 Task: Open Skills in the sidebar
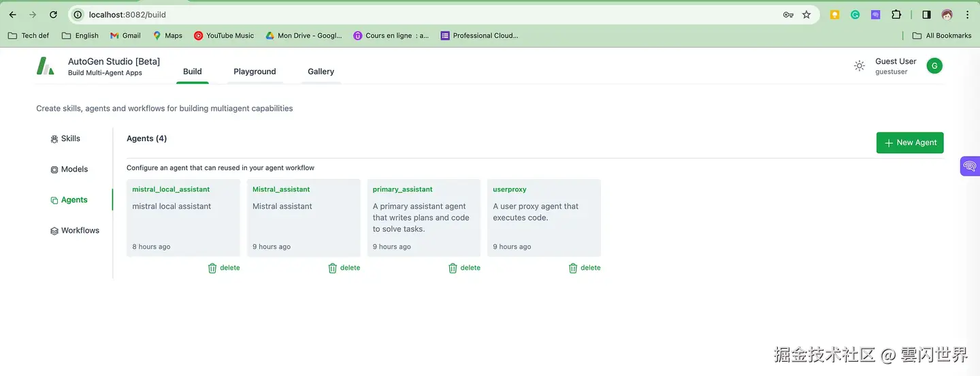(65, 138)
